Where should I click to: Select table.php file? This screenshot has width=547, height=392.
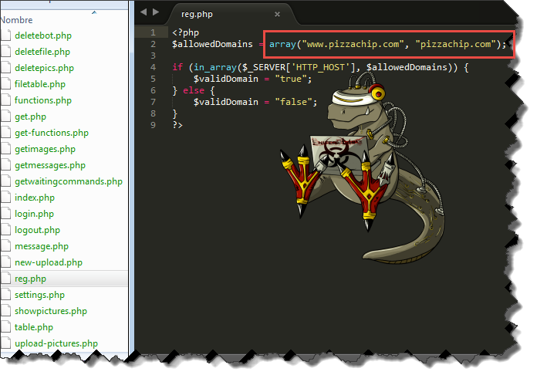pos(34,327)
